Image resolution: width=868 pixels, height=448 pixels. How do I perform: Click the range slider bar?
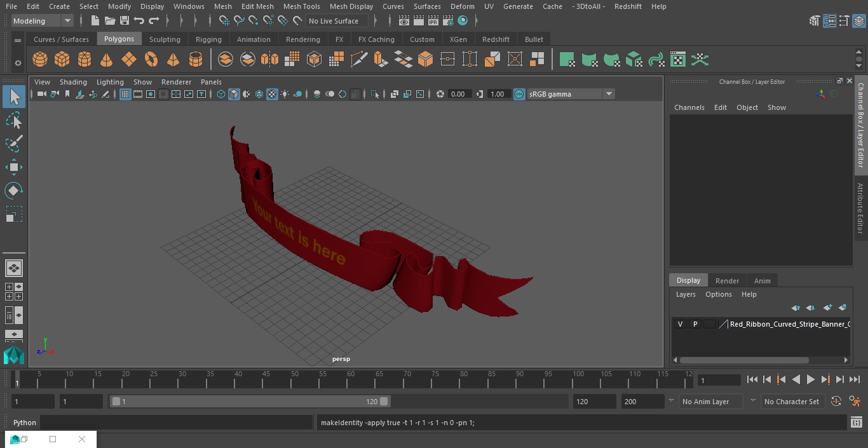click(x=250, y=402)
